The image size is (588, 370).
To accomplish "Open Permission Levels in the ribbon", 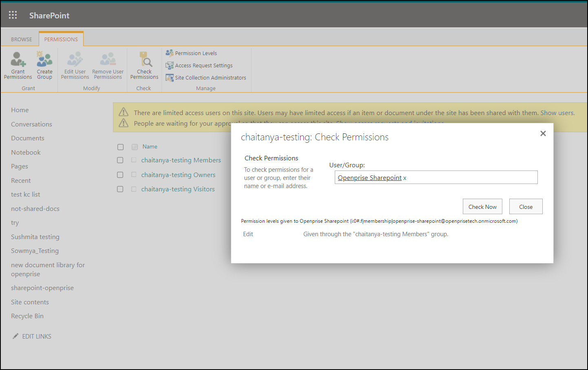I will (191, 53).
